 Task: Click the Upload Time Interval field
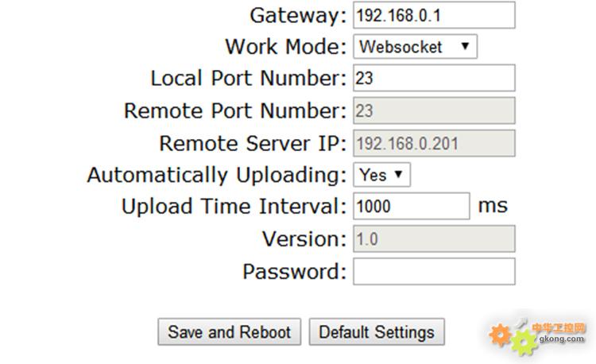point(412,206)
